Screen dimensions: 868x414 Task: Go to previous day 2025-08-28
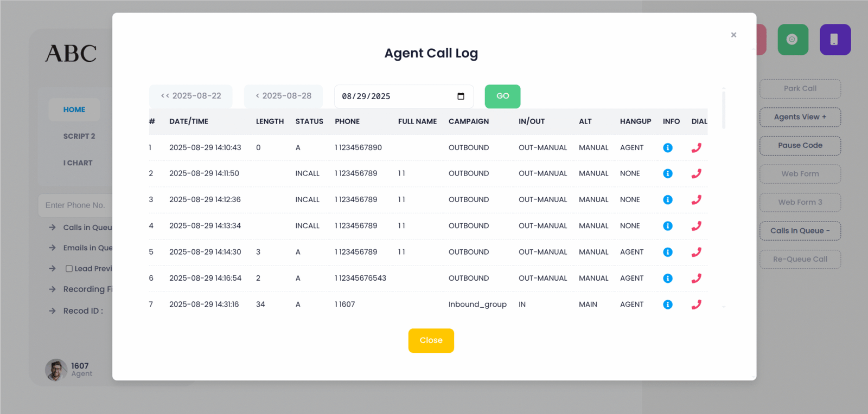click(283, 96)
